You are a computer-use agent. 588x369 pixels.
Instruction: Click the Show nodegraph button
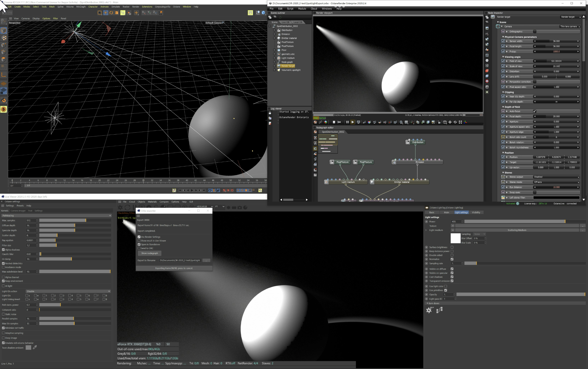pyautogui.click(x=150, y=253)
